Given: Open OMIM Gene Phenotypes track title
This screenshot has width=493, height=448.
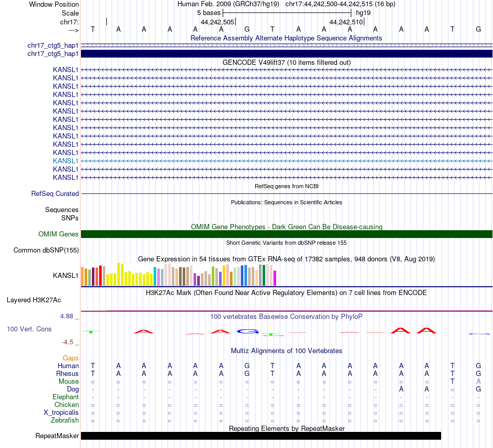Looking at the screenshot, I should pos(286,227).
